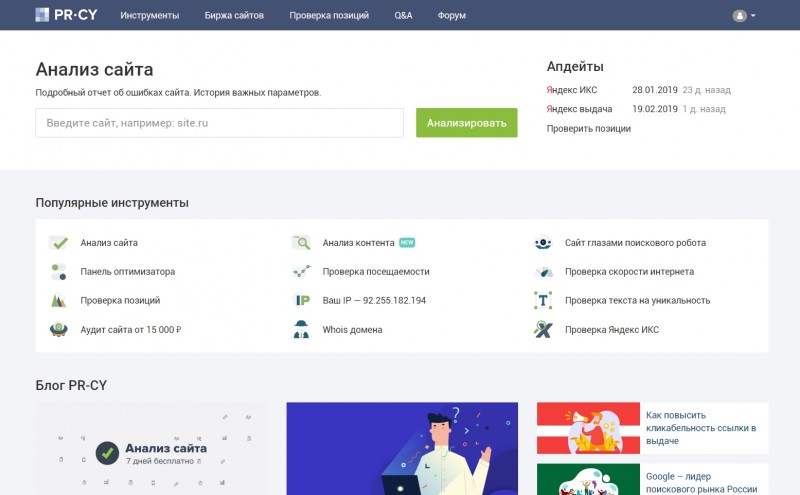Viewport: 800px width, 495px height.
Task: Click the text uniqueness T icon
Action: (x=543, y=301)
